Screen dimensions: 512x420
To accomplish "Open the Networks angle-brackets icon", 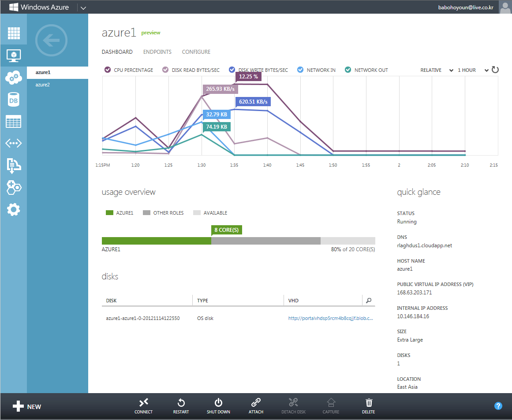I will click(13, 143).
